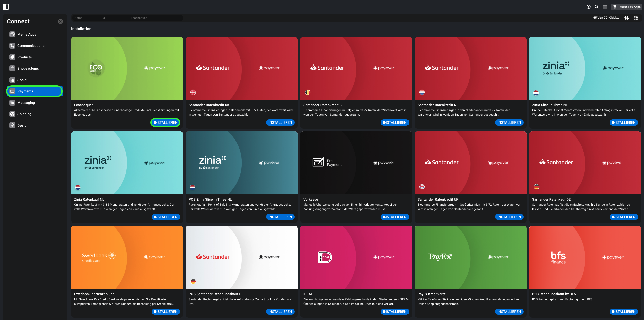Click the Design pen icon
The width and height of the screenshot is (644, 320).
(12, 125)
